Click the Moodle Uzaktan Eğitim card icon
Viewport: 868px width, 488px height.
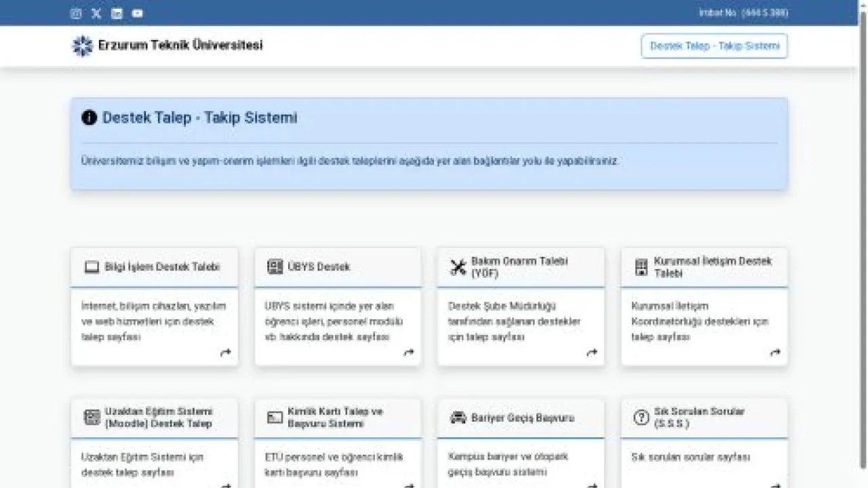coord(92,418)
